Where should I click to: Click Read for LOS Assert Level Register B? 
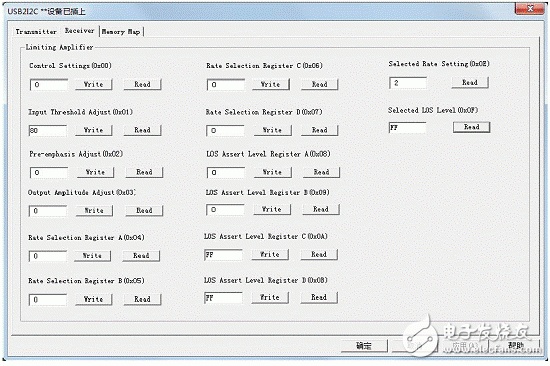[321, 209]
